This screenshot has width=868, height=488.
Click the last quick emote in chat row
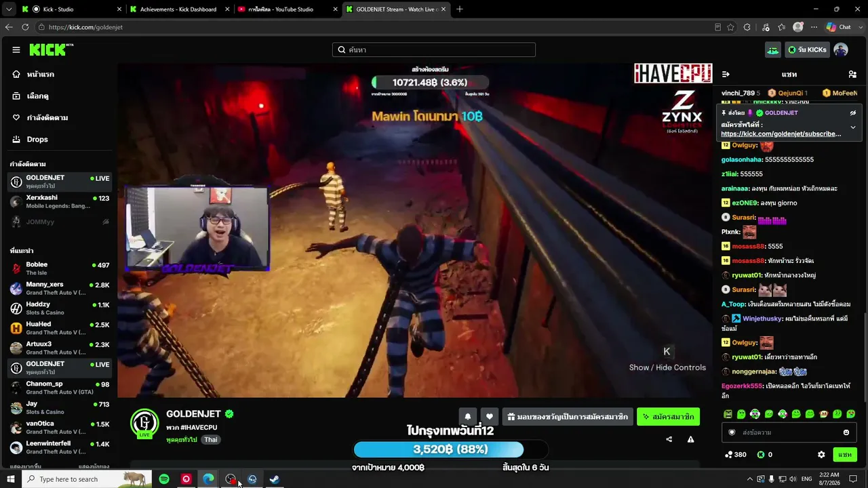(x=851, y=414)
